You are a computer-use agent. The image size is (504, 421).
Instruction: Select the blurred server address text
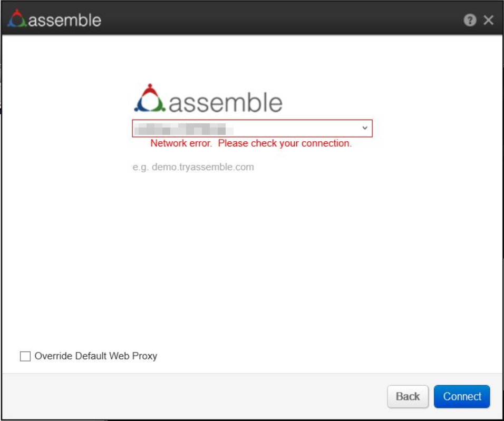[180, 128]
